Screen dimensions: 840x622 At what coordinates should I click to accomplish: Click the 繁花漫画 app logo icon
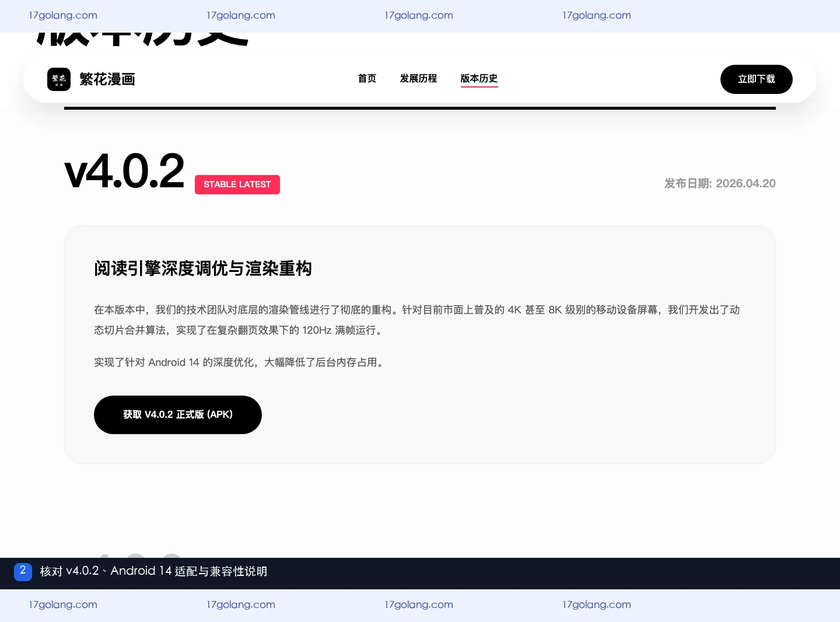59,79
